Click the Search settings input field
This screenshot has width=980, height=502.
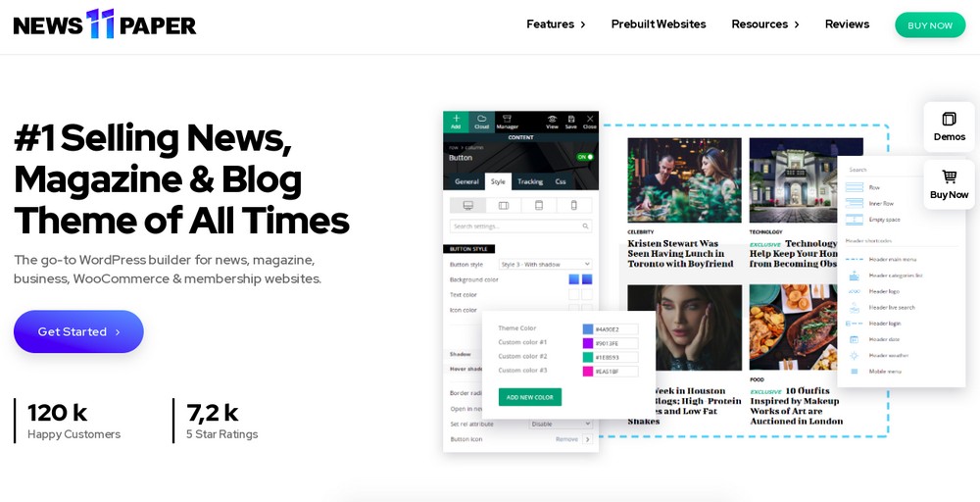pos(520,226)
